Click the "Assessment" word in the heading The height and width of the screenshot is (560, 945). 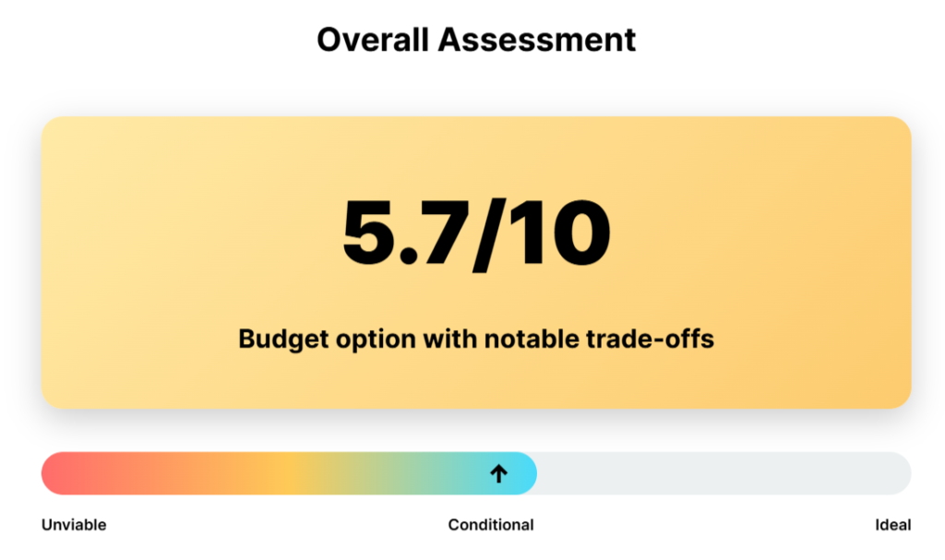(536, 40)
